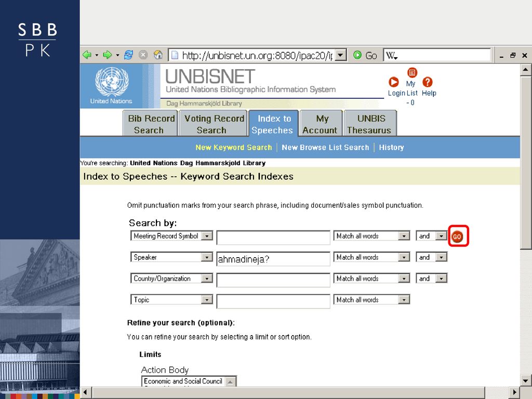Image resolution: width=532 pixels, height=399 pixels.
Task: Click the browser Home icon
Action: [x=158, y=55]
